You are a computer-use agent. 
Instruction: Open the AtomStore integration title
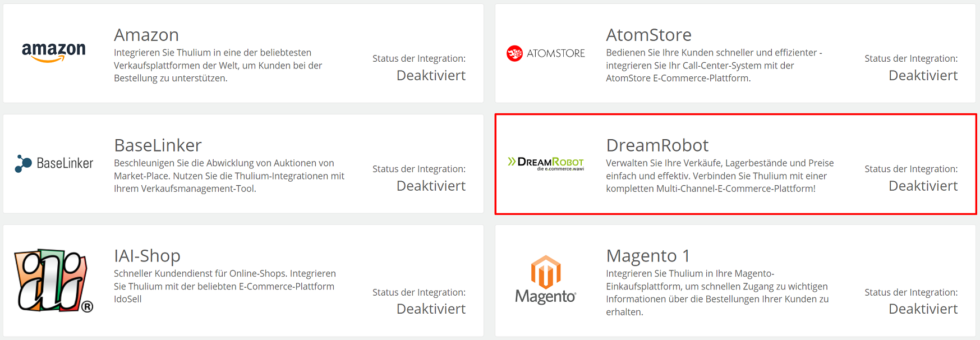tap(648, 35)
